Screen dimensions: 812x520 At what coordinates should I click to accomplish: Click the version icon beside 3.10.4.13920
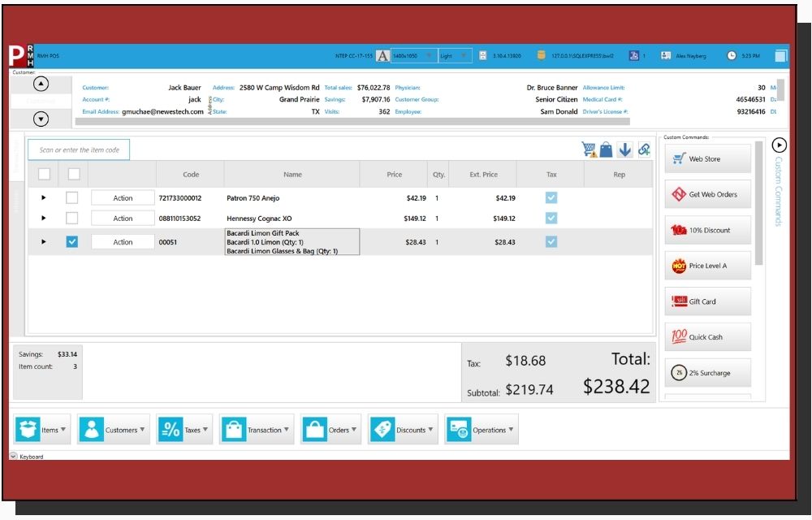[x=482, y=55]
